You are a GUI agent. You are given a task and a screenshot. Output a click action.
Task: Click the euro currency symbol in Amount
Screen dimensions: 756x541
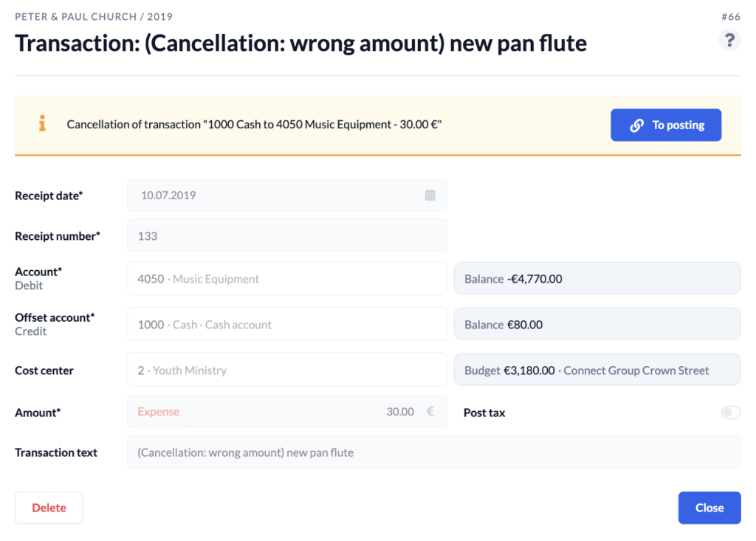tap(430, 411)
